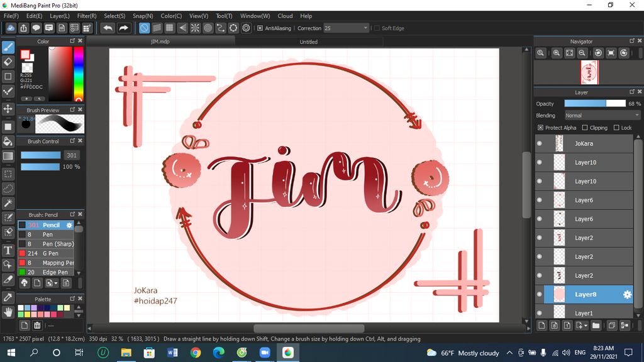Open Word from the taskbar

click(172, 353)
